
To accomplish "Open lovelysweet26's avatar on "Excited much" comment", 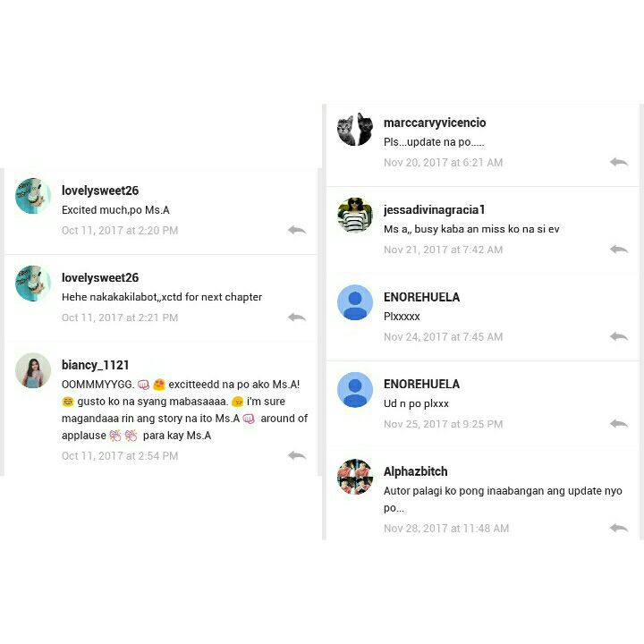I will coord(33,196).
